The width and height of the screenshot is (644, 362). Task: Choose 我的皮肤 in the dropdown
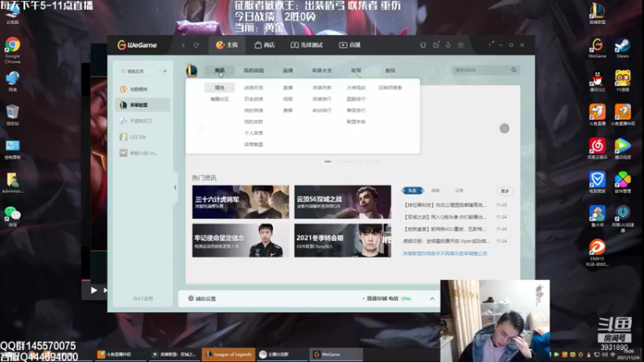tap(254, 122)
